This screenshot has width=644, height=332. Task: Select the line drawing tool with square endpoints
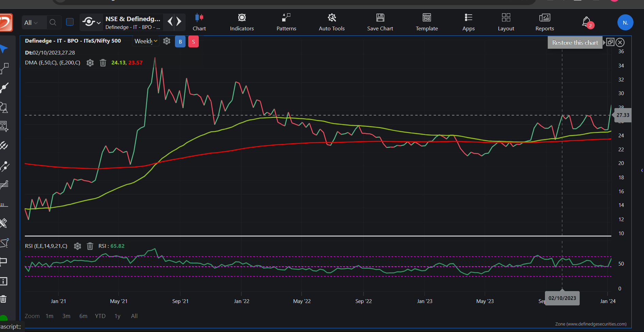point(4,68)
